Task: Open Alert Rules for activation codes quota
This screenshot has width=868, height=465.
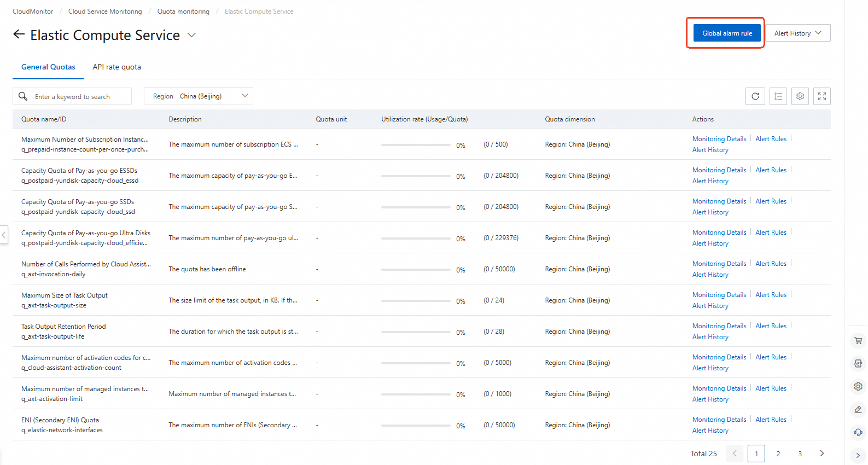Action: [x=771, y=357]
